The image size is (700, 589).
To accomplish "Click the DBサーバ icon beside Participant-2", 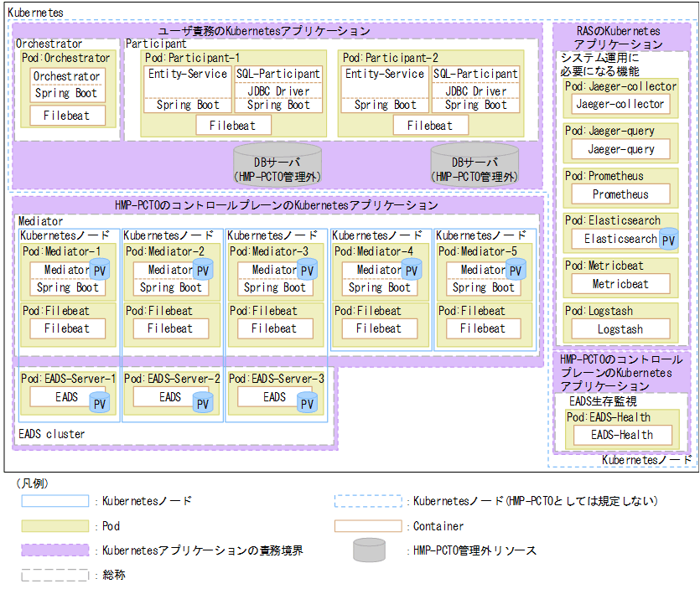I will click(x=475, y=165).
